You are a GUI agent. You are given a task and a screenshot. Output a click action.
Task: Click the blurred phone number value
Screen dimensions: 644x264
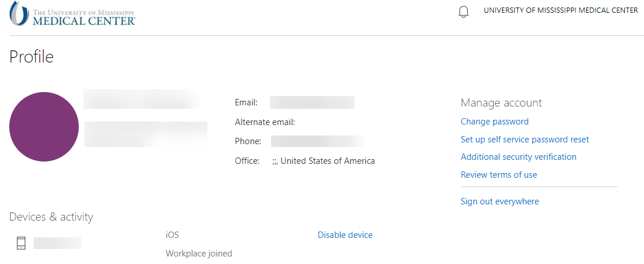pos(317,141)
